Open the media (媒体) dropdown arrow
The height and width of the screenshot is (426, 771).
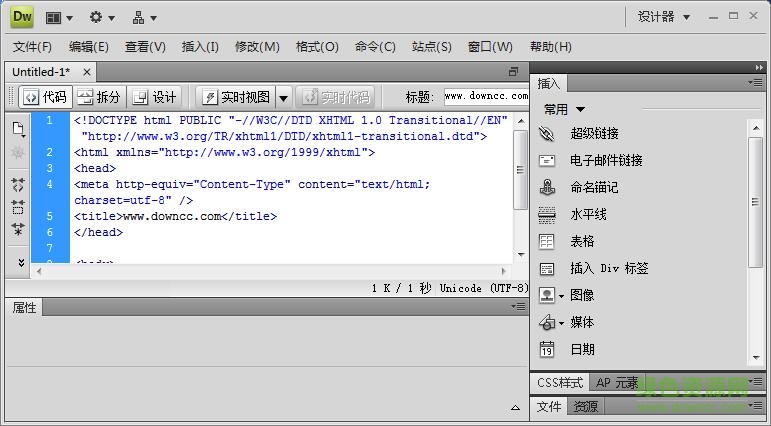[x=562, y=323]
